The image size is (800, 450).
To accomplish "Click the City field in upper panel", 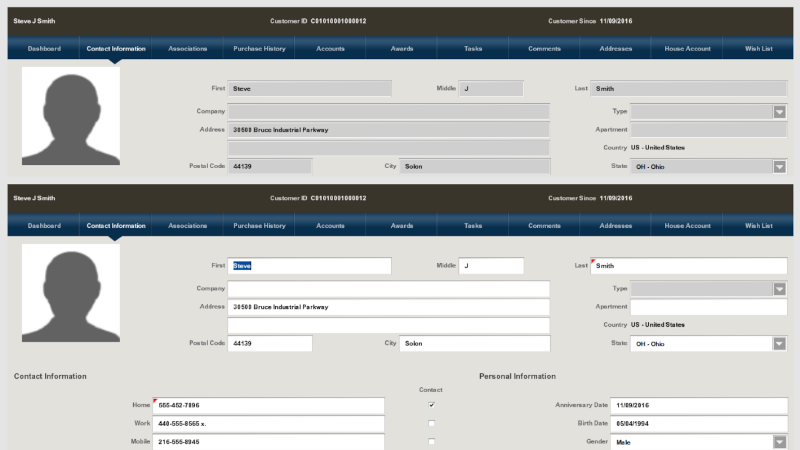I will [475, 166].
